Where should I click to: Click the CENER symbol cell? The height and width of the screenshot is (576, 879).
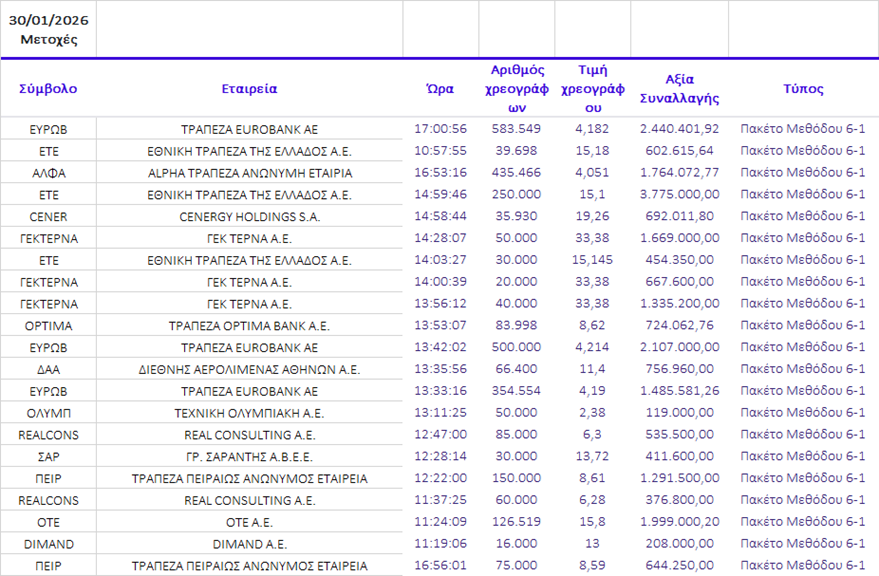[x=48, y=216]
